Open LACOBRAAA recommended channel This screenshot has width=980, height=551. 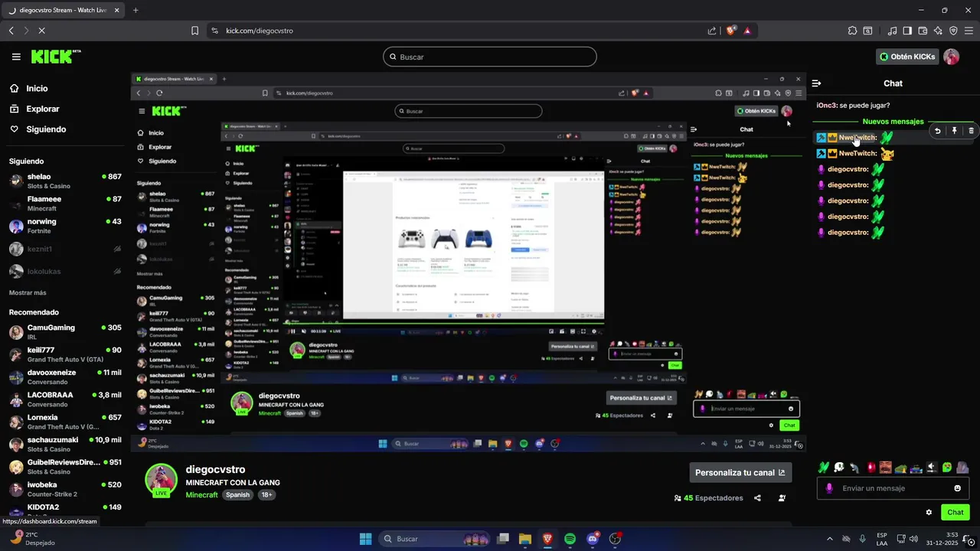click(x=65, y=399)
